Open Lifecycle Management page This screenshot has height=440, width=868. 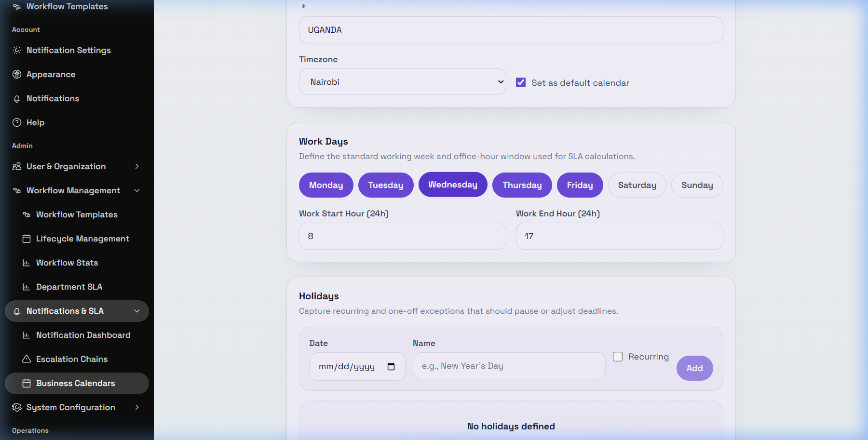coord(77,239)
